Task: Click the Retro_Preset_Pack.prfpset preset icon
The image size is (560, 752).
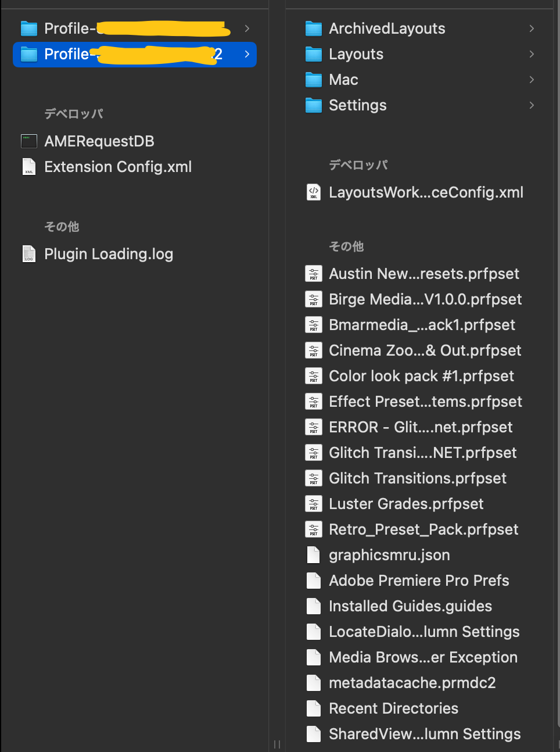Action: pos(314,529)
